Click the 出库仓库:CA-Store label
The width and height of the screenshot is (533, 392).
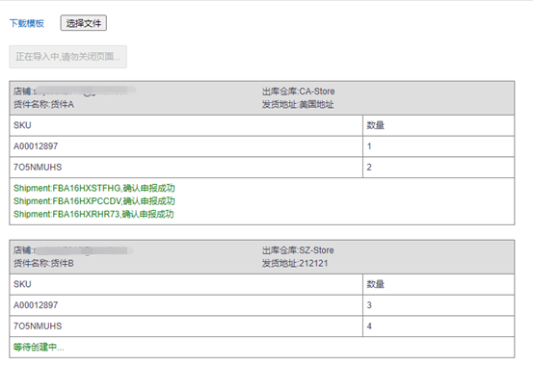(x=298, y=91)
